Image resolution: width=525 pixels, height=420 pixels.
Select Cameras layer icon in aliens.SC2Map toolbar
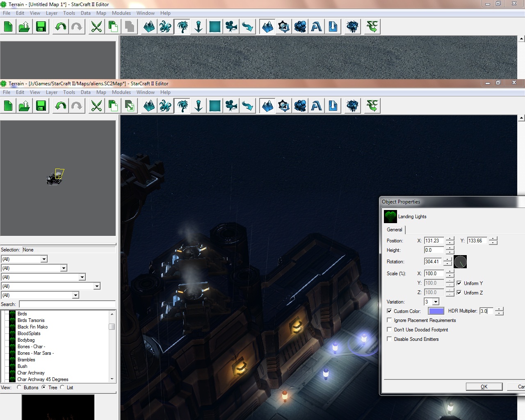[231, 106]
